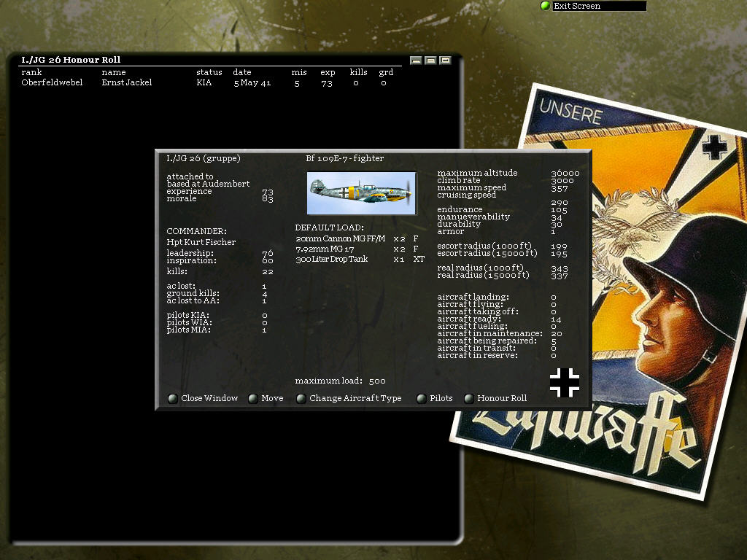The image size is (747, 560).
Task: Click the 'I./JG 26 Honour Roll' window title
Action: pyautogui.click(x=71, y=60)
